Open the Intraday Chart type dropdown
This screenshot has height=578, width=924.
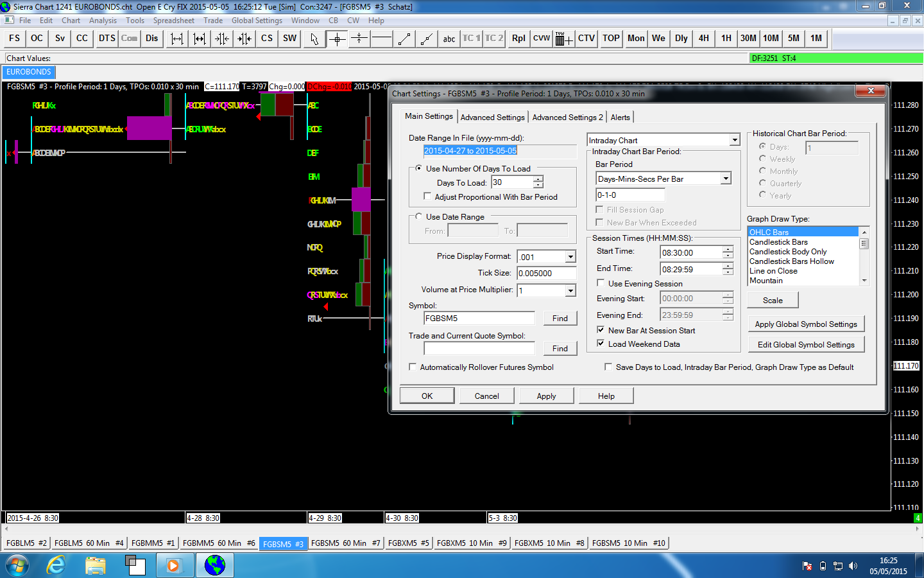[735, 140]
